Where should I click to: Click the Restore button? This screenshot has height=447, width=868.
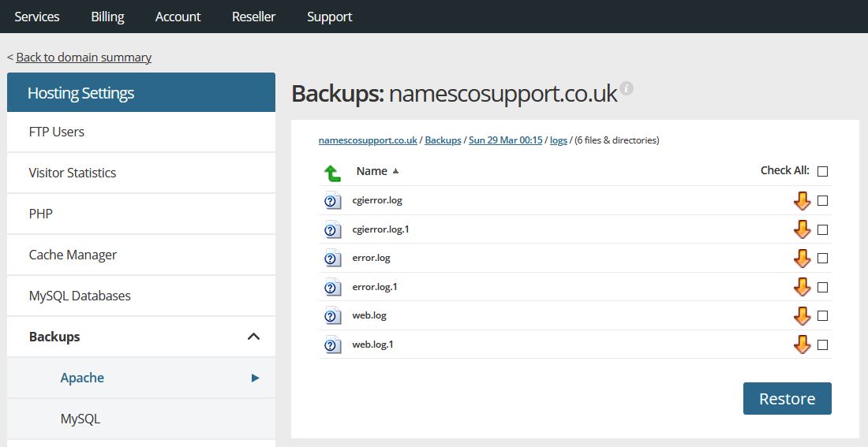click(x=788, y=398)
